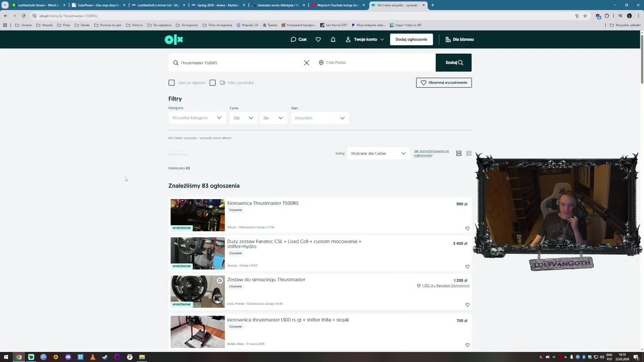Open the Cena 'Od' price dropdown
The height and width of the screenshot is (362, 644).
(243, 118)
